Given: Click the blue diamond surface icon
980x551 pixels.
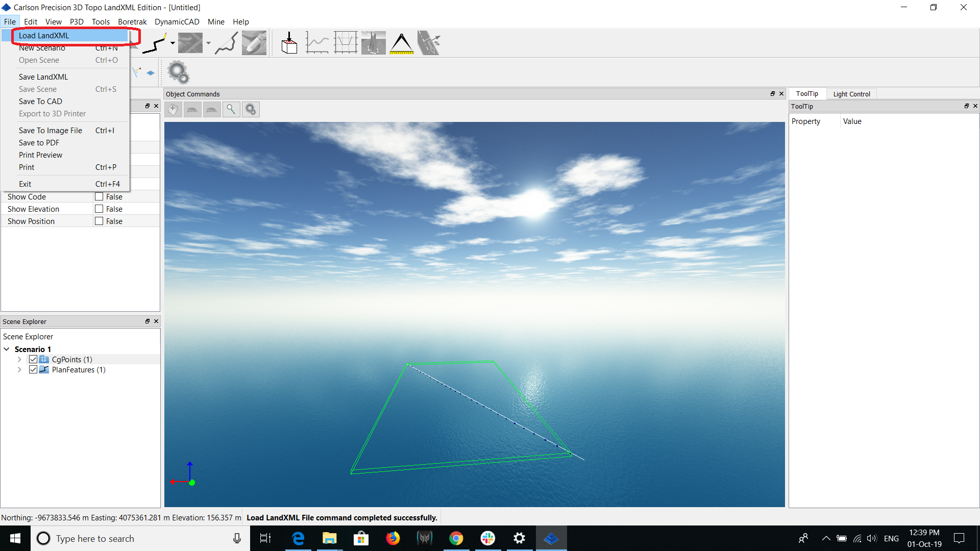Looking at the screenshot, I should [x=151, y=73].
